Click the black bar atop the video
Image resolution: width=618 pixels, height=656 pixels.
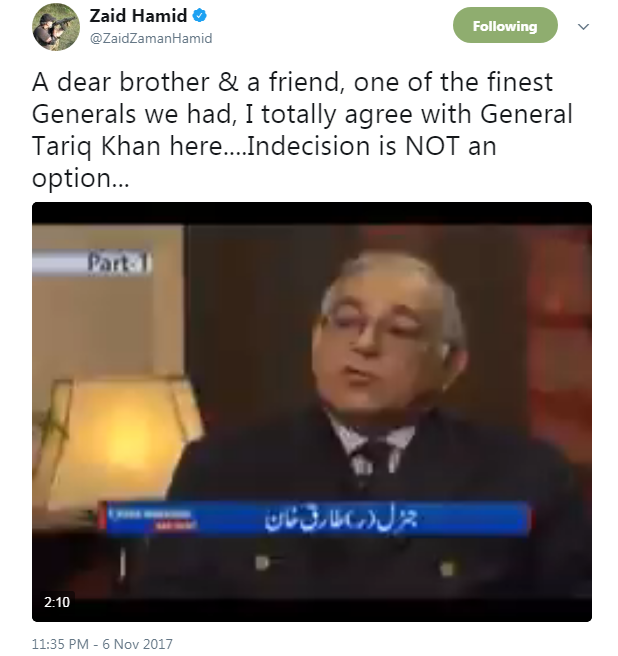pos(312,213)
